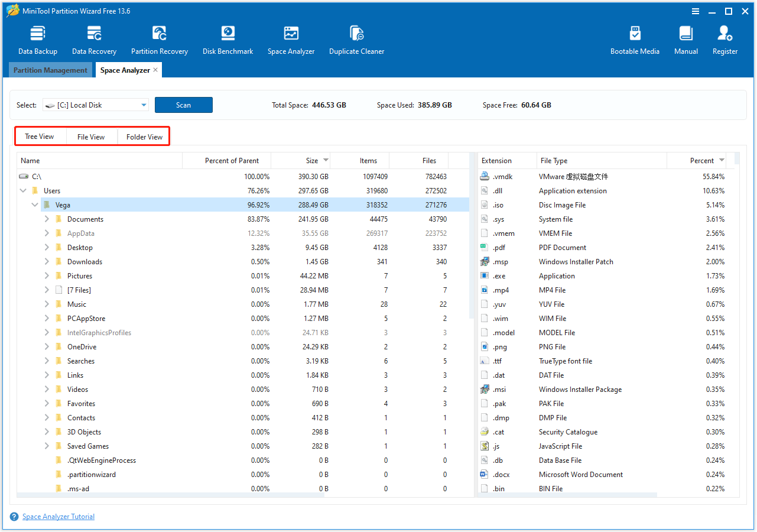The width and height of the screenshot is (757, 532).
Task: Open the Data Backup tool
Action: point(37,39)
